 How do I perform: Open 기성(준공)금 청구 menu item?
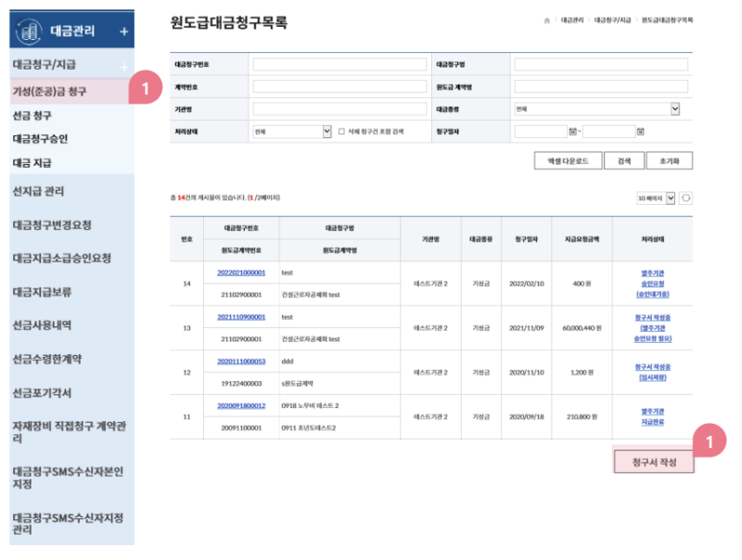pos(70,91)
